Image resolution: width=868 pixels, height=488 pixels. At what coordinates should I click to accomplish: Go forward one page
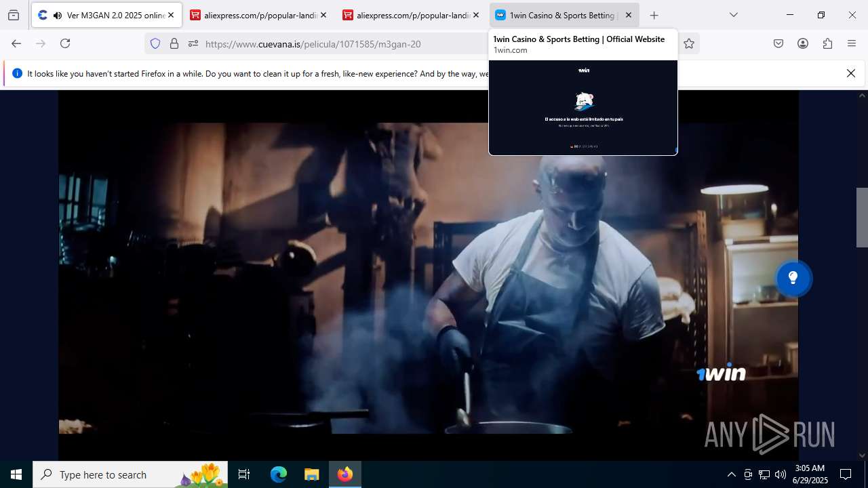pos(41,43)
